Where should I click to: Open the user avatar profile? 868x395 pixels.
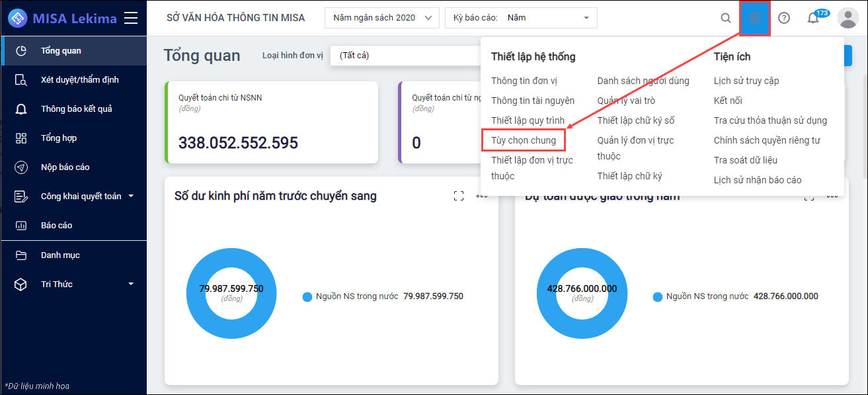click(848, 18)
